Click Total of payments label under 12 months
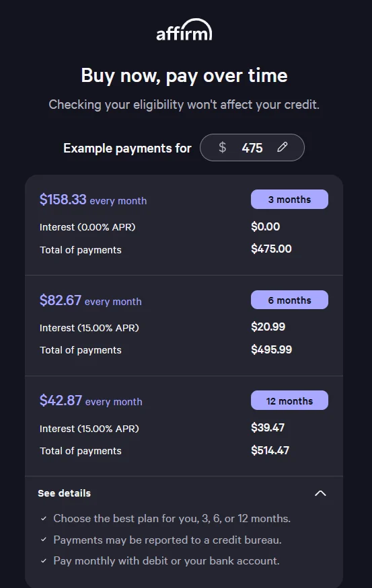 tap(81, 451)
